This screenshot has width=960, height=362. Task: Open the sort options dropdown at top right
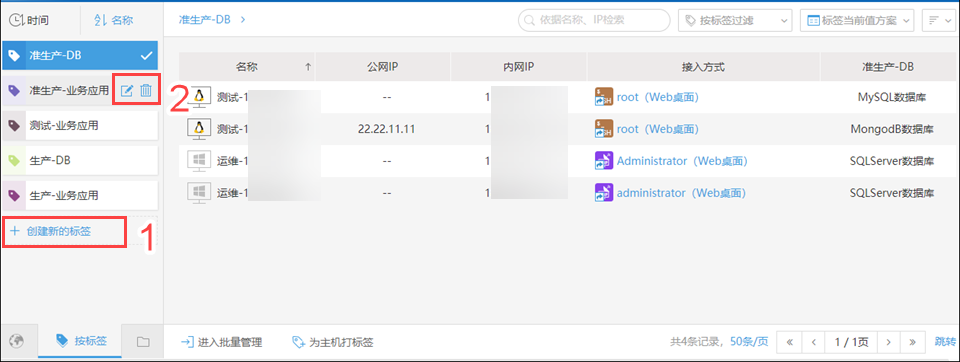[937, 20]
